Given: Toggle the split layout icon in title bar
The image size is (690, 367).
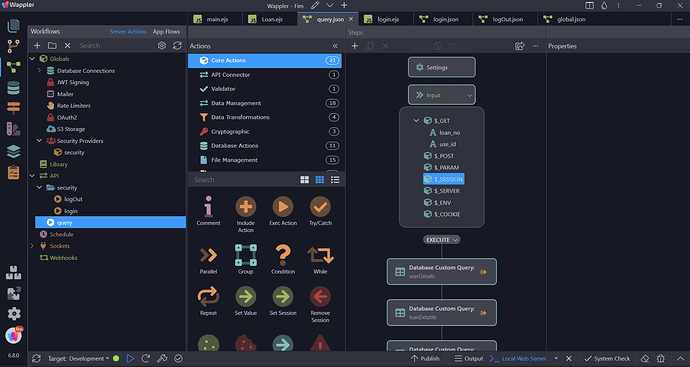Looking at the screenshot, I should [589, 6].
